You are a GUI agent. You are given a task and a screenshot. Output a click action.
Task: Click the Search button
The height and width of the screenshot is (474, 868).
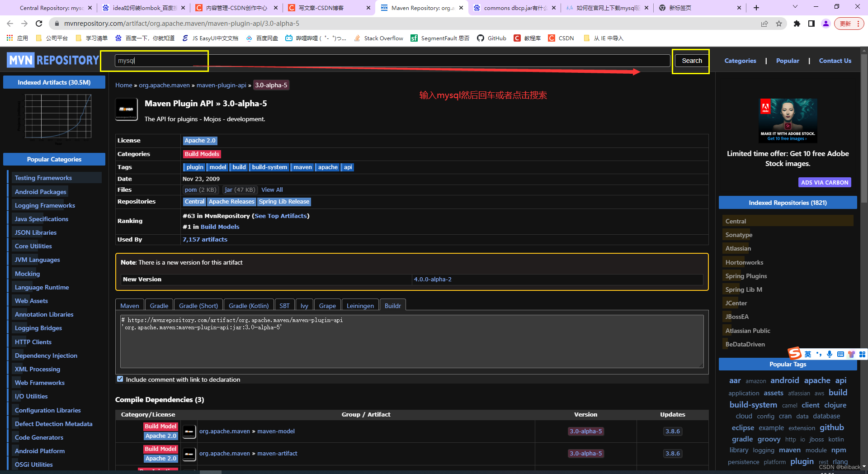pyautogui.click(x=692, y=61)
